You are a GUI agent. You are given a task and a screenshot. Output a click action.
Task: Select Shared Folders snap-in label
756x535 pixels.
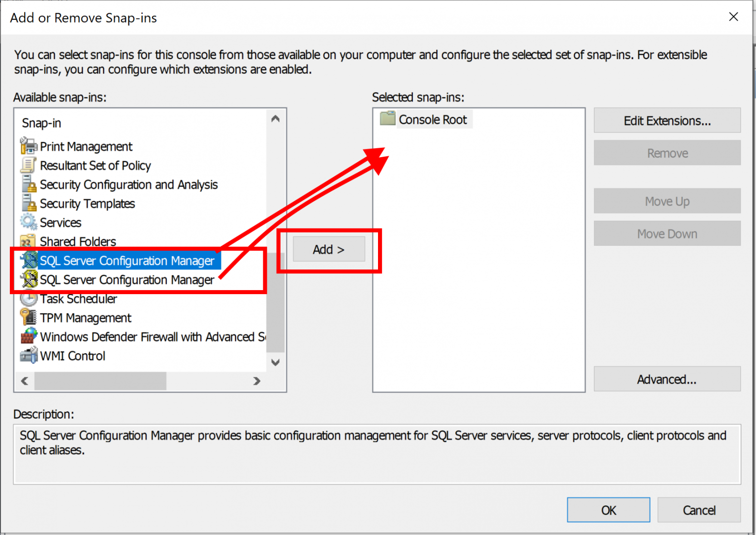78,241
